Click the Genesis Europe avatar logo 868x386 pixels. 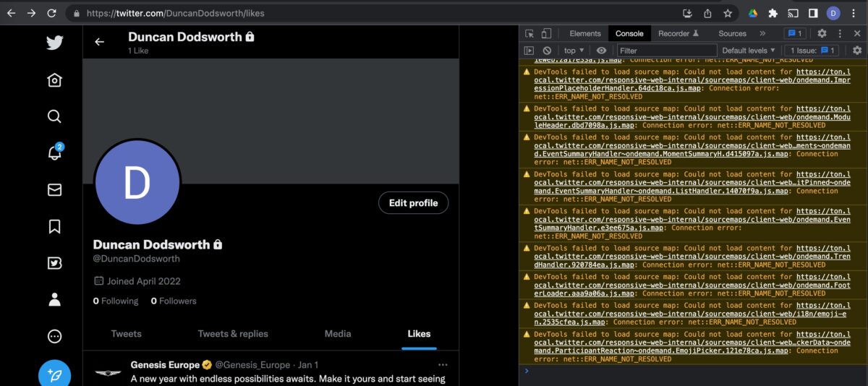[x=109, y=373]
